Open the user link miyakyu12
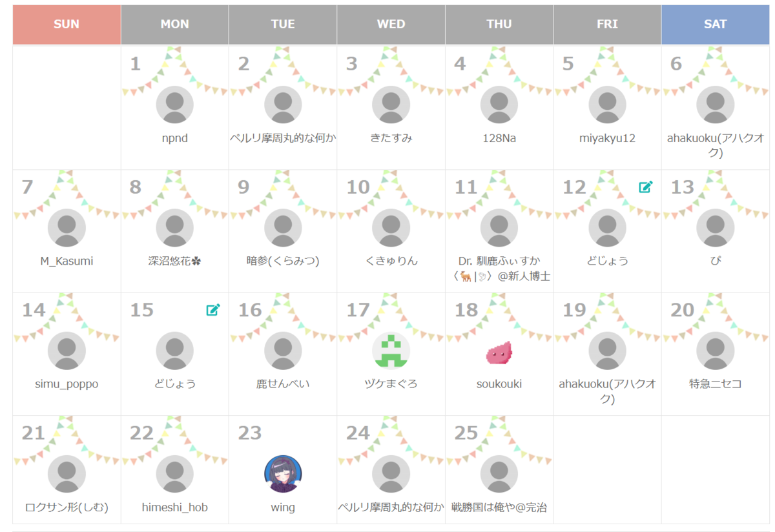775x532 pixels. 607,138
